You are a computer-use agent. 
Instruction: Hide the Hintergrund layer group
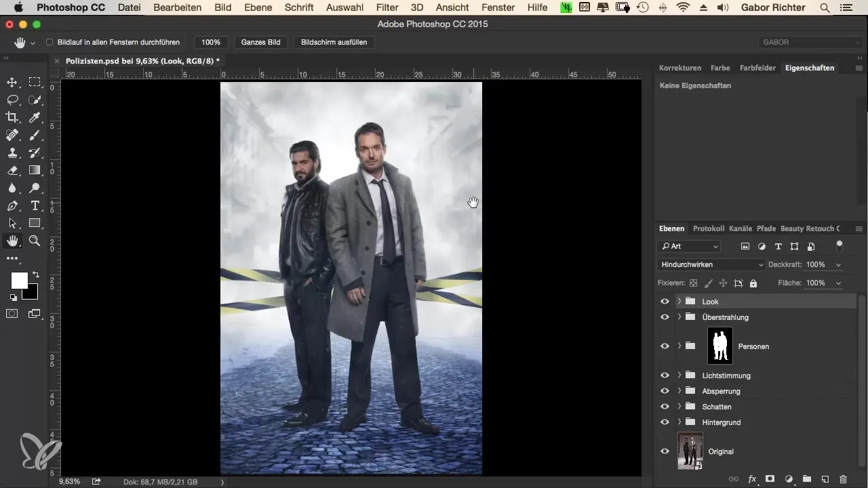[x=665, y=422]
